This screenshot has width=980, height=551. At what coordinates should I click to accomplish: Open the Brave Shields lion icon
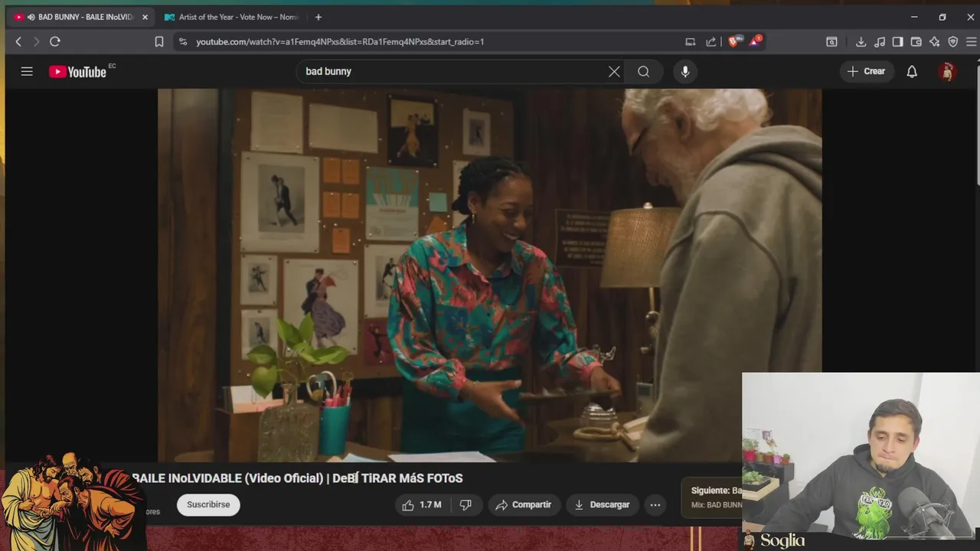pos(734,41)
